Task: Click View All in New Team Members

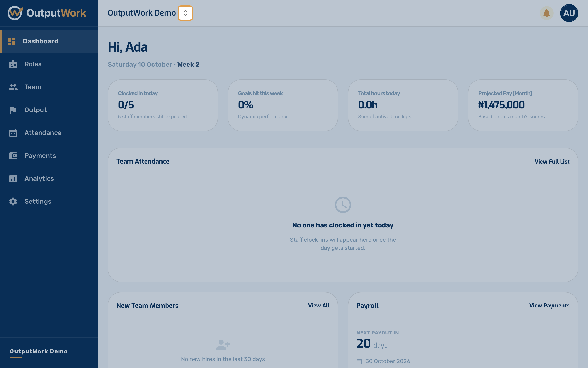Action: tap(319, 306)
